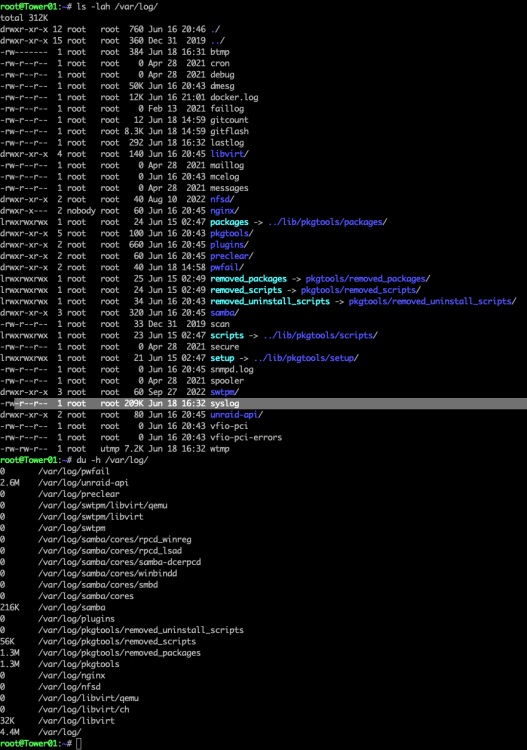Click the 'swtpm/' directory in ls listing
527x750 pixels.
coord(225,392)
